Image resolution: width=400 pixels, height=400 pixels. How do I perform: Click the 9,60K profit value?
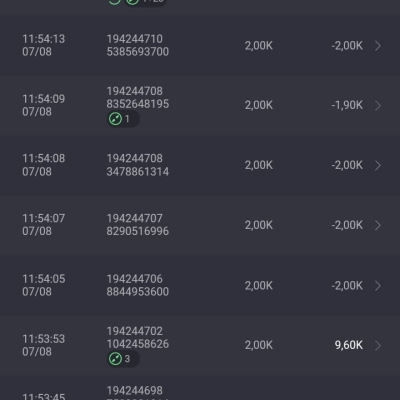pyautogui.click(x=349, y=345)
